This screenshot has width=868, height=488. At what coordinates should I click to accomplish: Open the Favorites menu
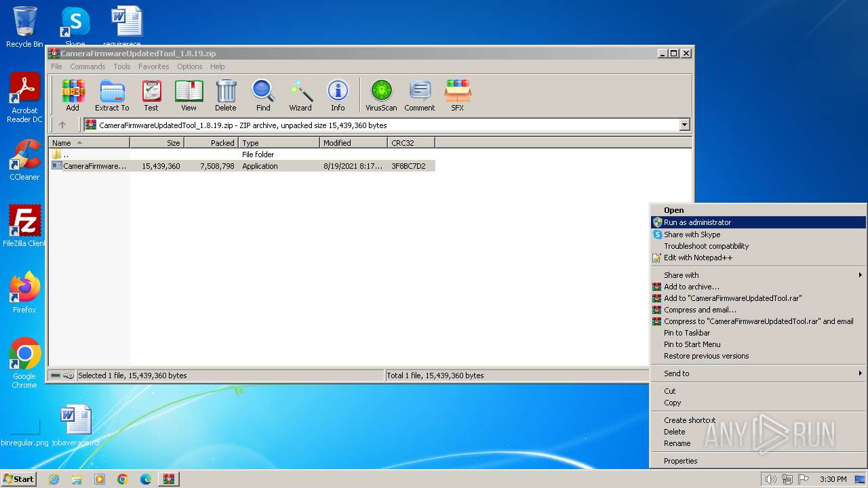pos(154,66)
